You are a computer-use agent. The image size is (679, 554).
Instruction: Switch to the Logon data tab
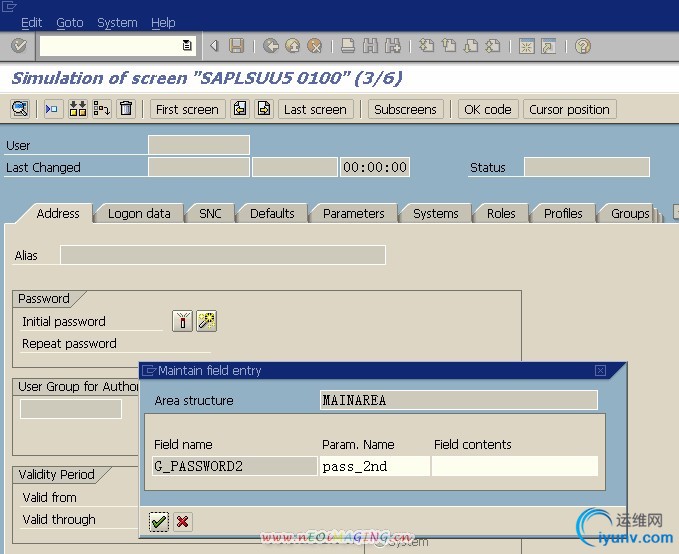click(139, 214)
